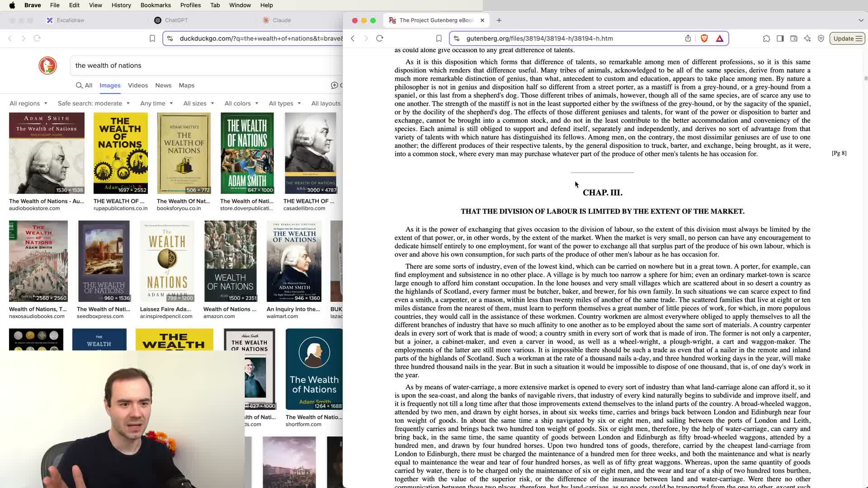Open the Bookmarks menu in menu bar
The height and width of the screenshot is (488, 868).
click(x=156, y=5)
